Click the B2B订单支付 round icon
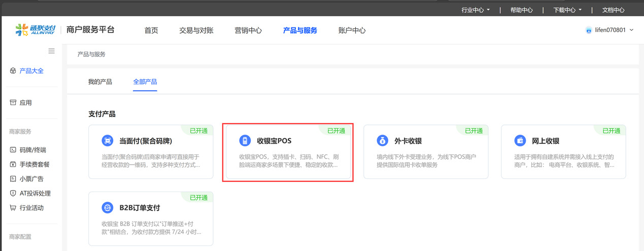The height and width of the screenshot is (251, 644). [107, 208]
